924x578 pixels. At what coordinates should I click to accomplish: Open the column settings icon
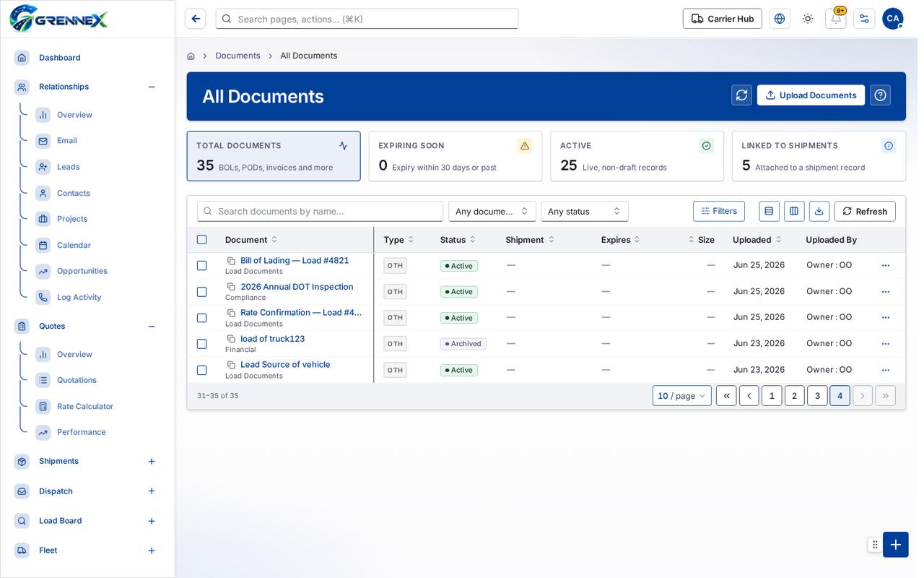click(x=794, y=211)
